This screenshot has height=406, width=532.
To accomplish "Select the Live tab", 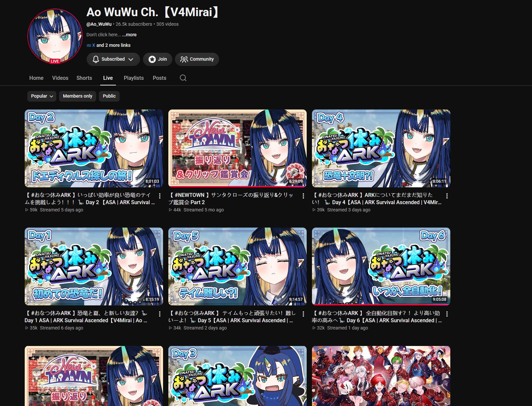I will (108, 78).
